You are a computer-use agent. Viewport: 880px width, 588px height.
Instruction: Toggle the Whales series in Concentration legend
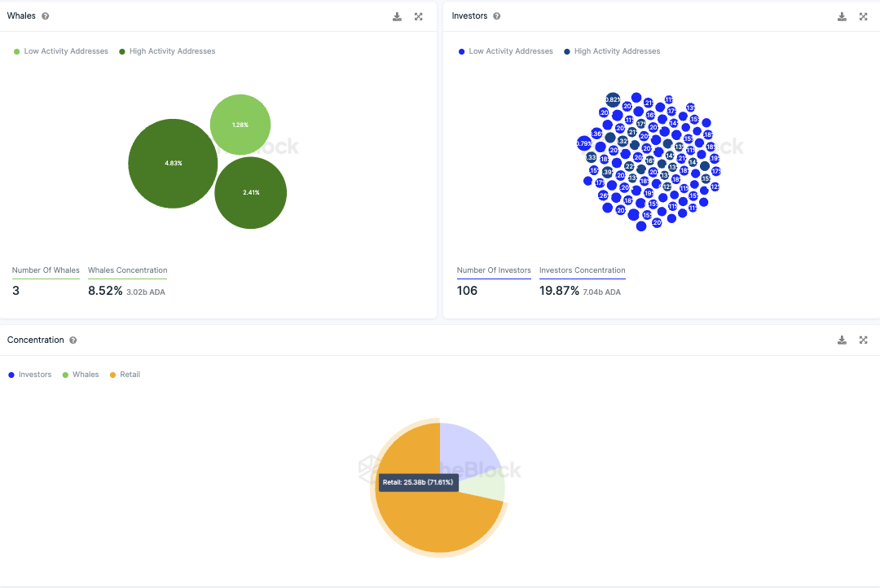(x=80, y=375)
